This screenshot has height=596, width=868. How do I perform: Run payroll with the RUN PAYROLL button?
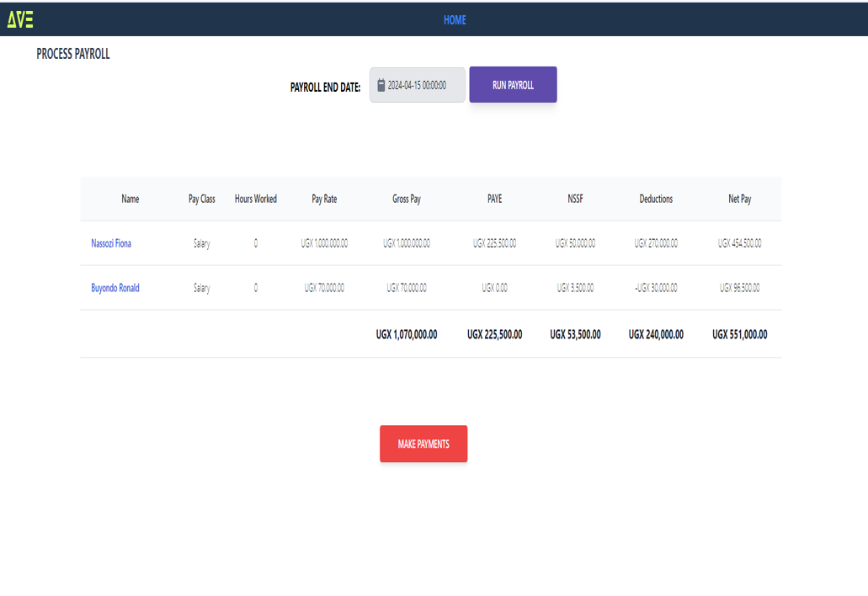tap(513, 84)
